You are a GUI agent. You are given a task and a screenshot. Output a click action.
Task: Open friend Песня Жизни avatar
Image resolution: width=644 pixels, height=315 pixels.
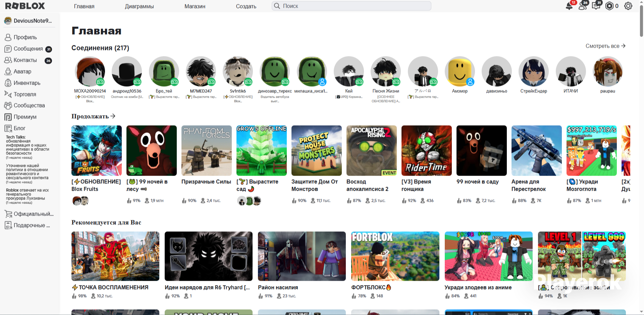coord(386,72)
